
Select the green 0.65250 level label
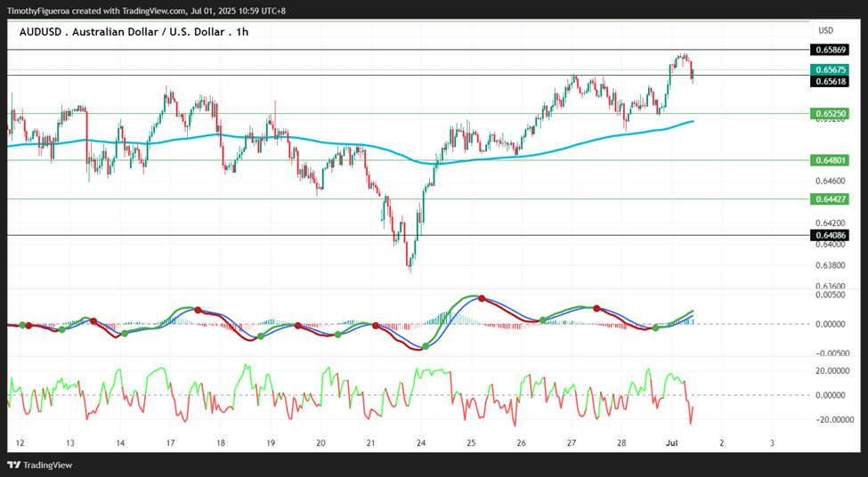[829, 114]
